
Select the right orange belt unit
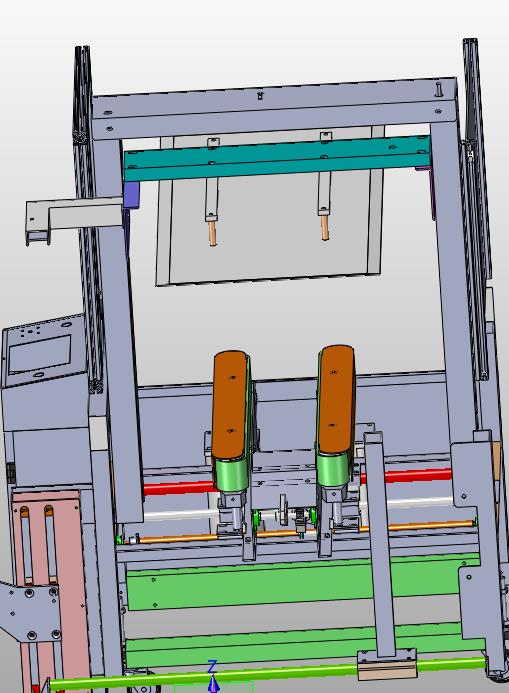[x=336, y=400]
